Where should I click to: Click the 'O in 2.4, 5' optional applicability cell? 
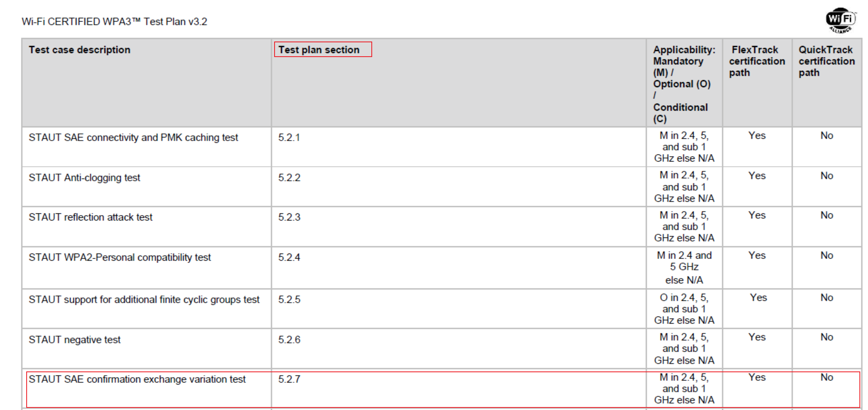[684, 309]
